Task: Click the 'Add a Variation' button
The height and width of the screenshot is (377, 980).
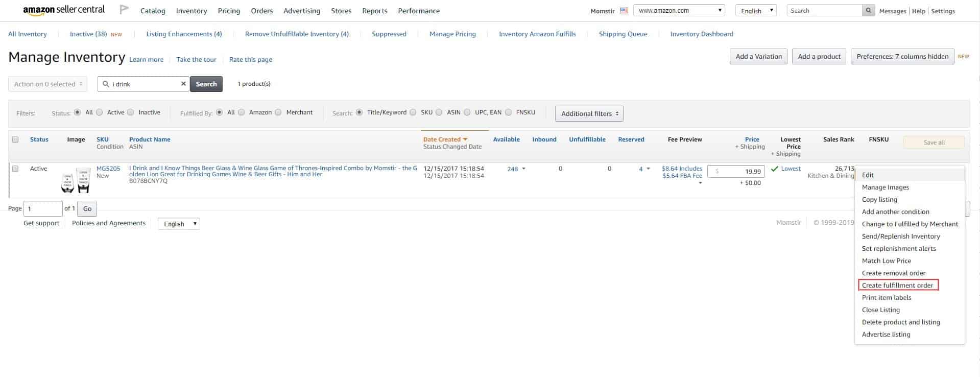Action: tap(758, 57)
